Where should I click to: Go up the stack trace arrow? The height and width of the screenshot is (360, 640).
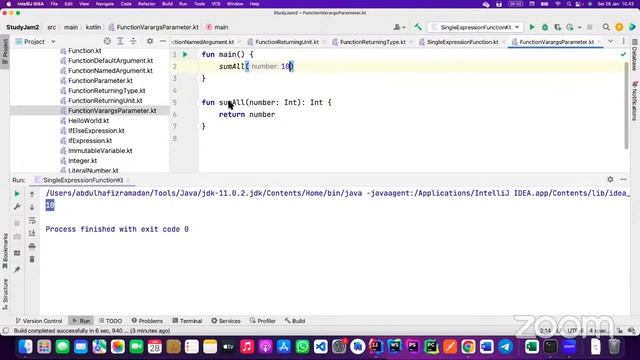(32, 194)
